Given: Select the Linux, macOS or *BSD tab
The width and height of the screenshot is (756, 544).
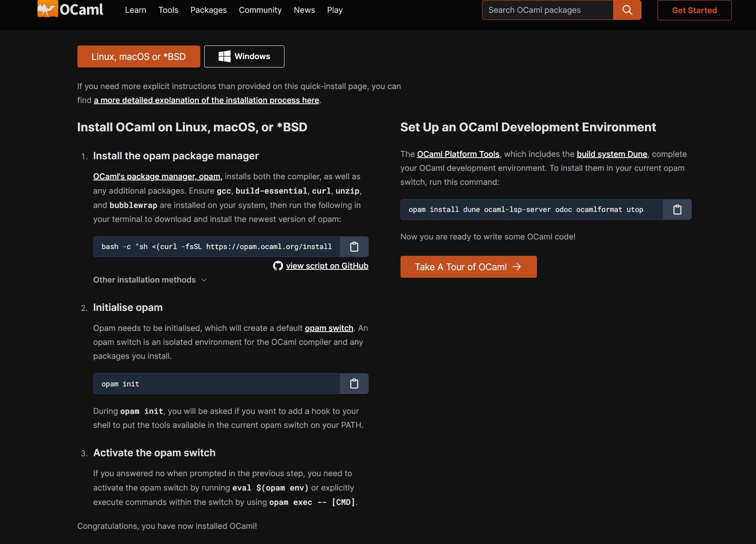Looking at the screenshot, I should 138,56.
